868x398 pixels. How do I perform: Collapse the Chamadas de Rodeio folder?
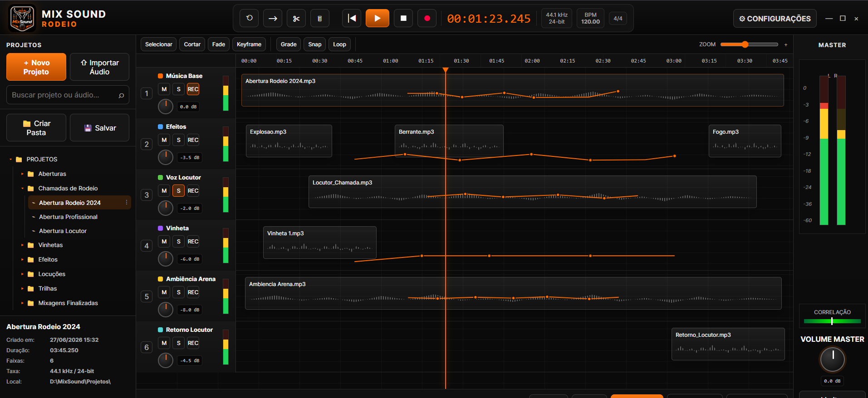pyautogui.click(x=22, y=189)
